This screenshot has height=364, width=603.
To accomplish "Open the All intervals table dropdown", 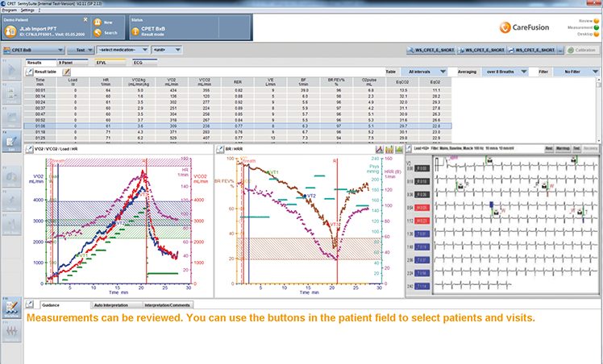I will coord(424,72).
